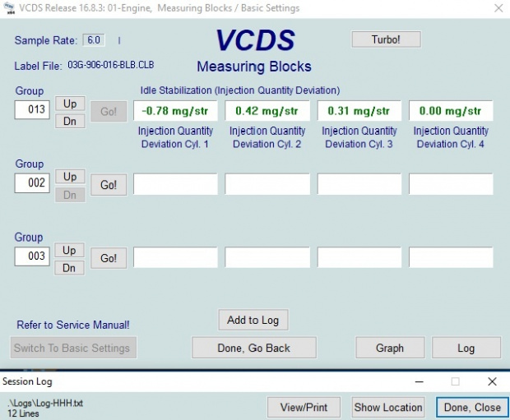The width and height of the screenshot is (510, 420).
Task: Click Show Location in Session Log
Action: coord(388,407)
